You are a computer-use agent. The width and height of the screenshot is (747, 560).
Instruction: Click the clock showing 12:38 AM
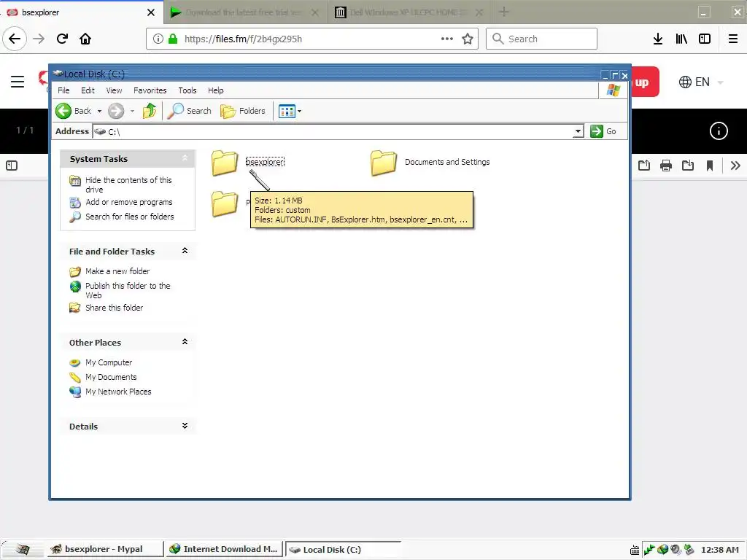point(720,550)
